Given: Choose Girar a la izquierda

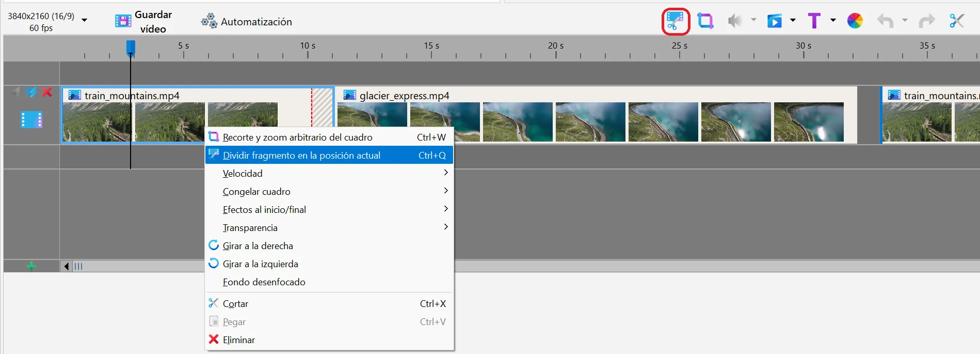Looking at the screenshot, I should click(x=329, y=264).
